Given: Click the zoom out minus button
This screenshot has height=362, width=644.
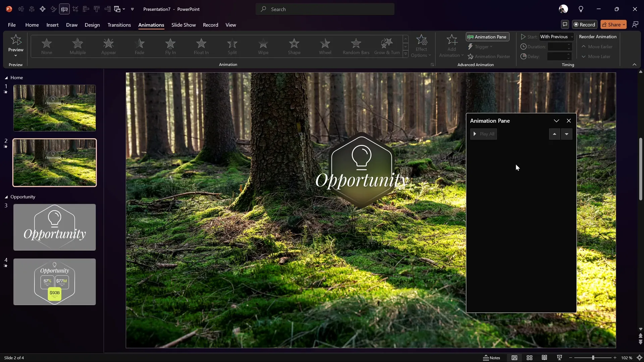Looking at the screenshot, I should click(571, 358).
